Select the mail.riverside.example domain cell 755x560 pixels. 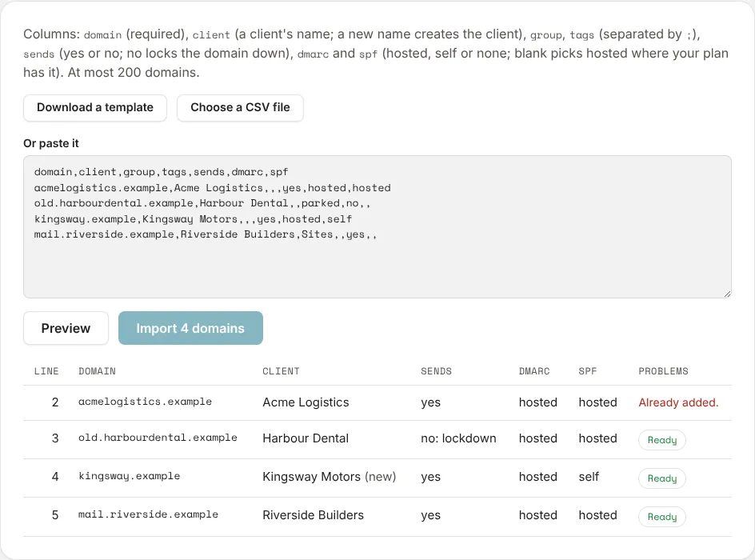point(148,514)
